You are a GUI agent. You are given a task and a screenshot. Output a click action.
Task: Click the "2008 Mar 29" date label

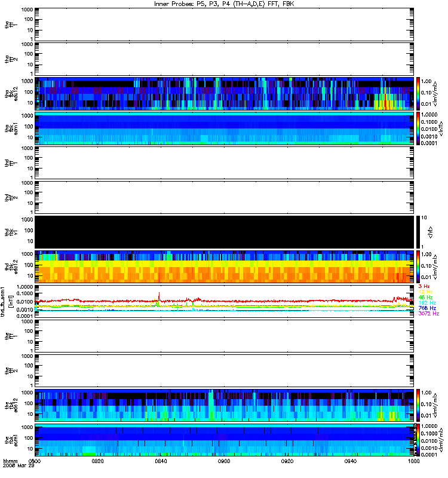pyautogui.click(x=19, y=466)
